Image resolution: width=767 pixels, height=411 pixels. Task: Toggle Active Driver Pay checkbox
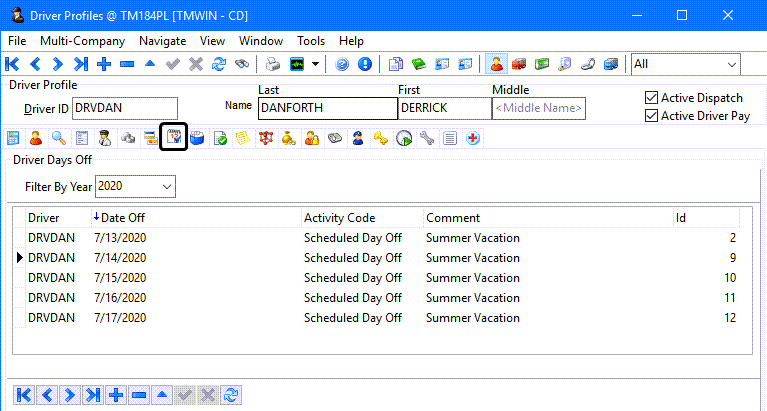click(x=652, y=116)
